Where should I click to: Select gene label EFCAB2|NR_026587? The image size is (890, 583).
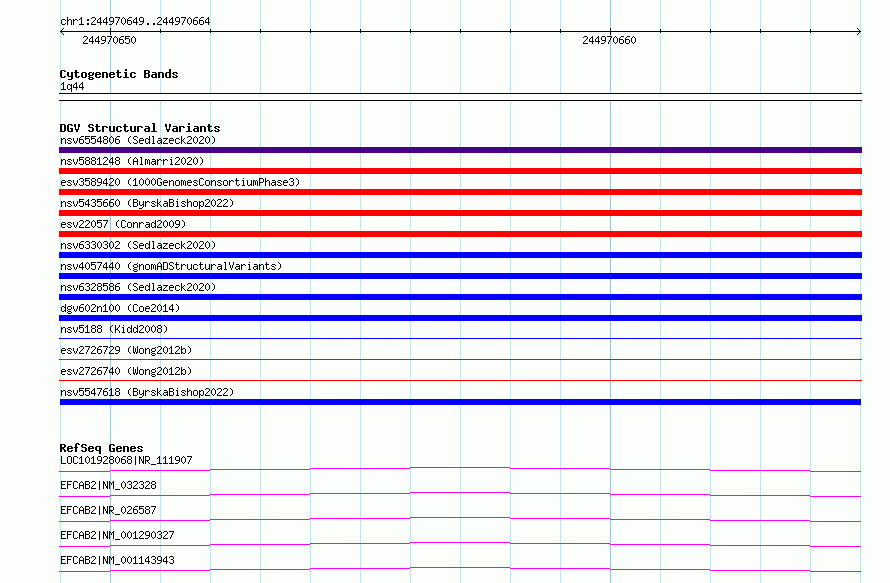click(x=108, y=510)
